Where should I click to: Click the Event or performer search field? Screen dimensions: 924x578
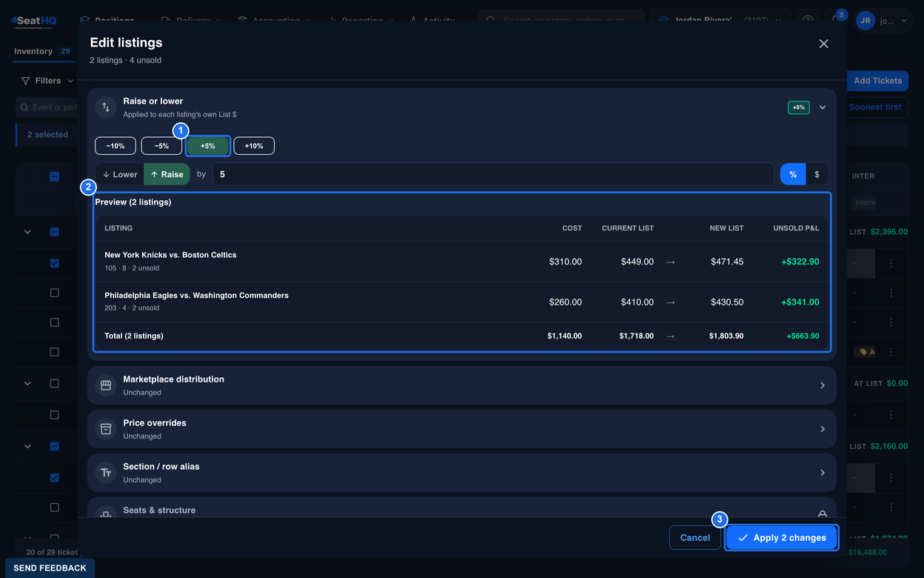coord(47,107)
